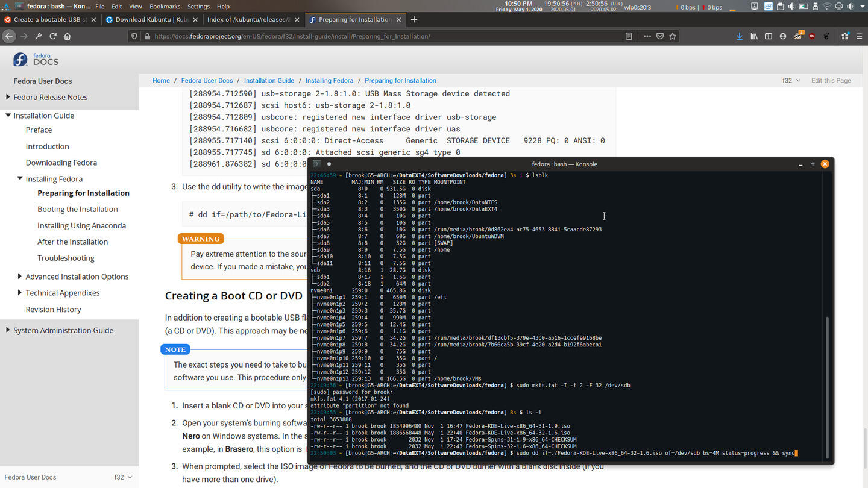
Task: Collapse Installing Fedora subsection
Action: (x=20, y=178)
